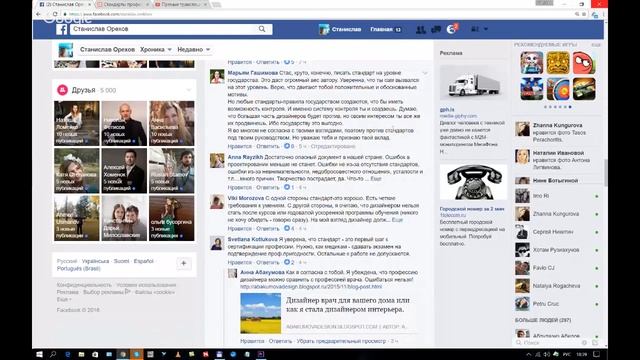640x360 pixels.
Task: Click commenter name Anna Rayzikh
Action: [245, 157]
